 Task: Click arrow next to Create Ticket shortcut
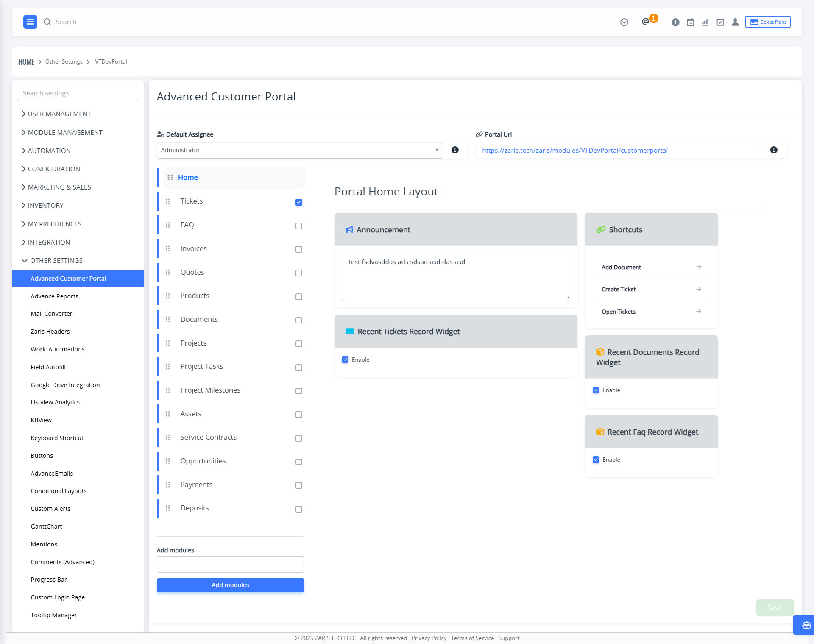699,289
